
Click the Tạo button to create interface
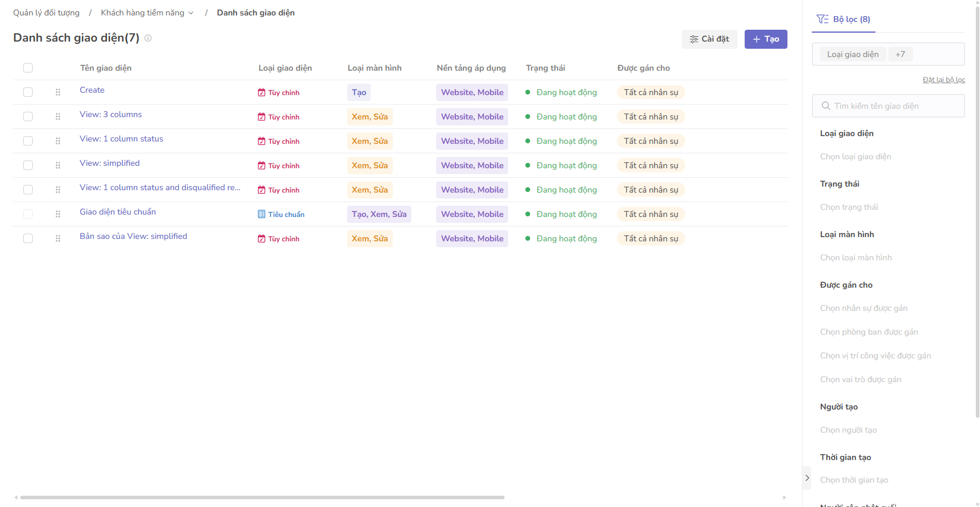click(765, 39)
